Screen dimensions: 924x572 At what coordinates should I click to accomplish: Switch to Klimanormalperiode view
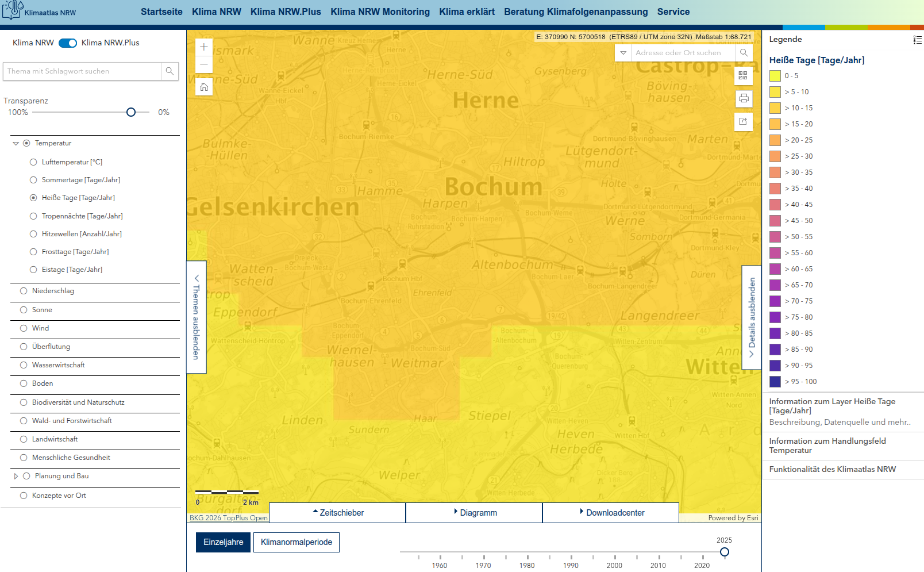coord(296,542)
